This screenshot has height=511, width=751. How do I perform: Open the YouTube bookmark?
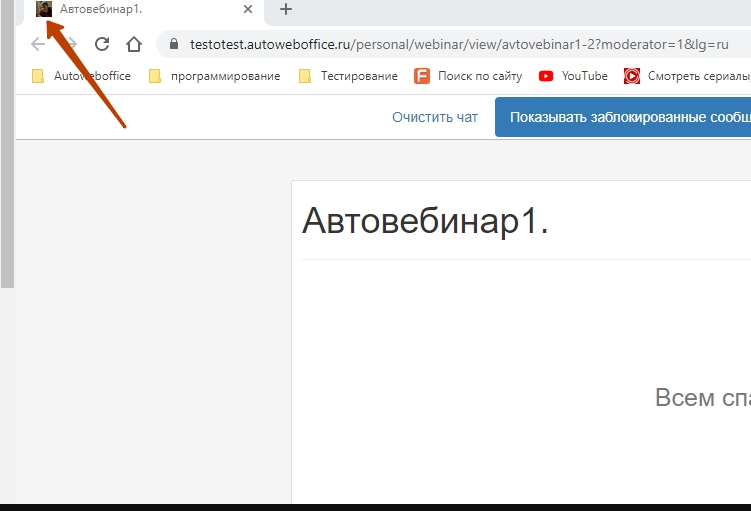(573, 76)
